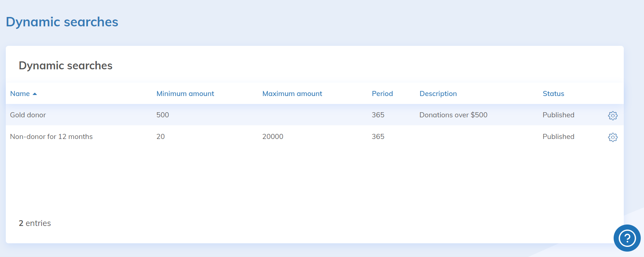Click Published status of Non-donor row
The image size is (644, 257).
(x=558, y=137)
